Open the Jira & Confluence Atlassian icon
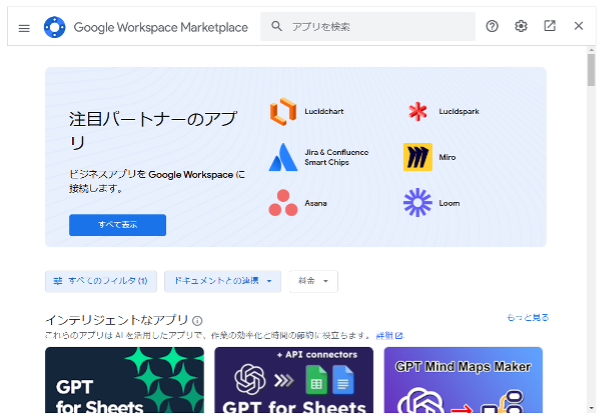The width and height of the screenshot is (604, 420). click(x=283, y=157)
